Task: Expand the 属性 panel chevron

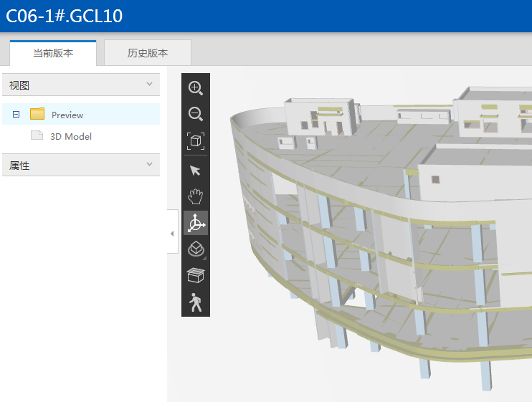Action: pyautogui.click(x=150, y=165)
